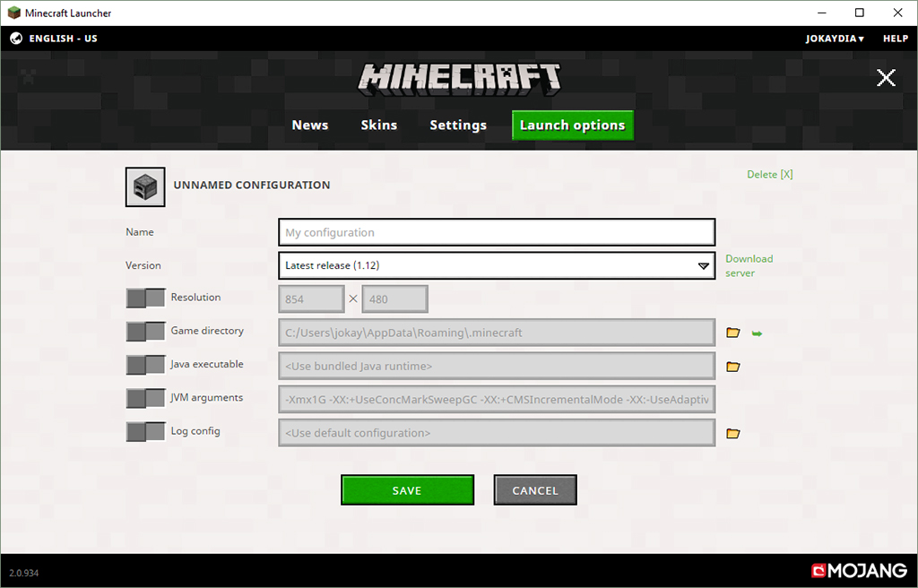Cancel the configuration changes
918x588 pixels.
tap(535, 490)
